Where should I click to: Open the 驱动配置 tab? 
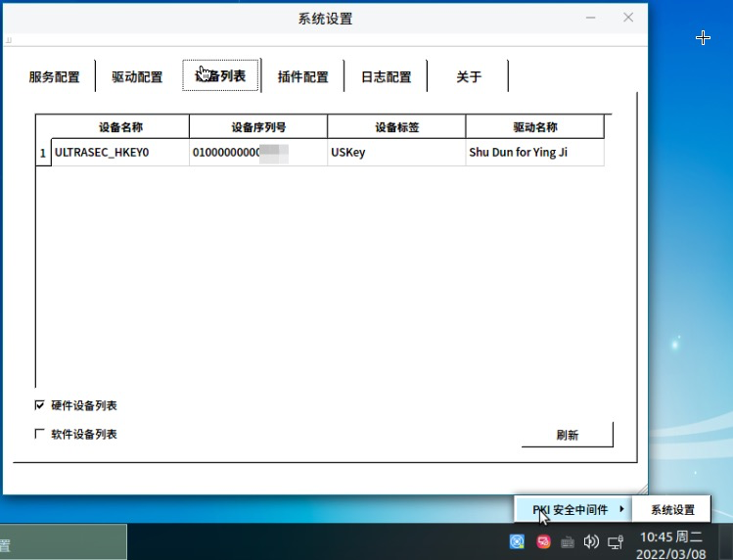coord(137,76)
